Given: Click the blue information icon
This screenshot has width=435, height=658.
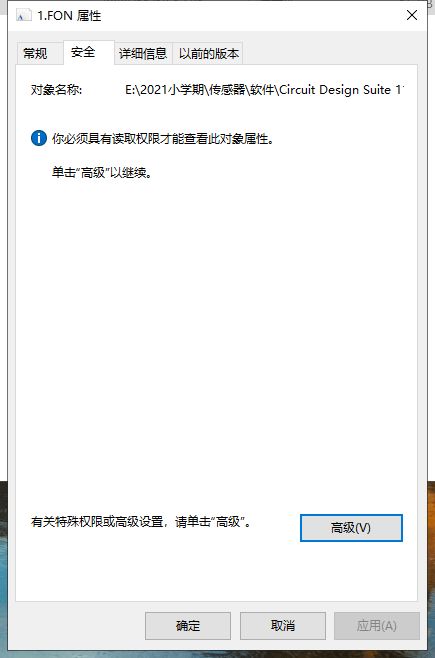Looking at the screenshot, I should tap(39, 138).
